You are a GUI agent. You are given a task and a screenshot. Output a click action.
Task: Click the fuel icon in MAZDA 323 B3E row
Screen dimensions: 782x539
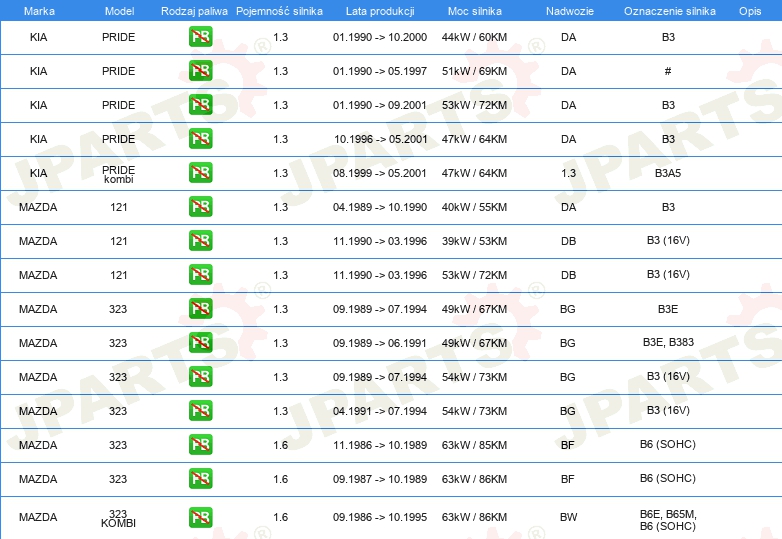(x=200, y=308)
